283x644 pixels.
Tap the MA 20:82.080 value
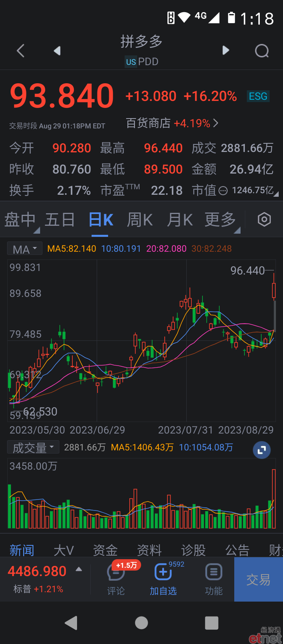point(166,249)
